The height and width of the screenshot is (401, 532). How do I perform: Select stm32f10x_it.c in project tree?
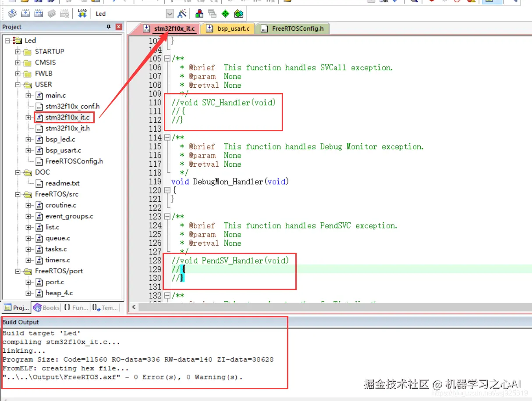67,117
